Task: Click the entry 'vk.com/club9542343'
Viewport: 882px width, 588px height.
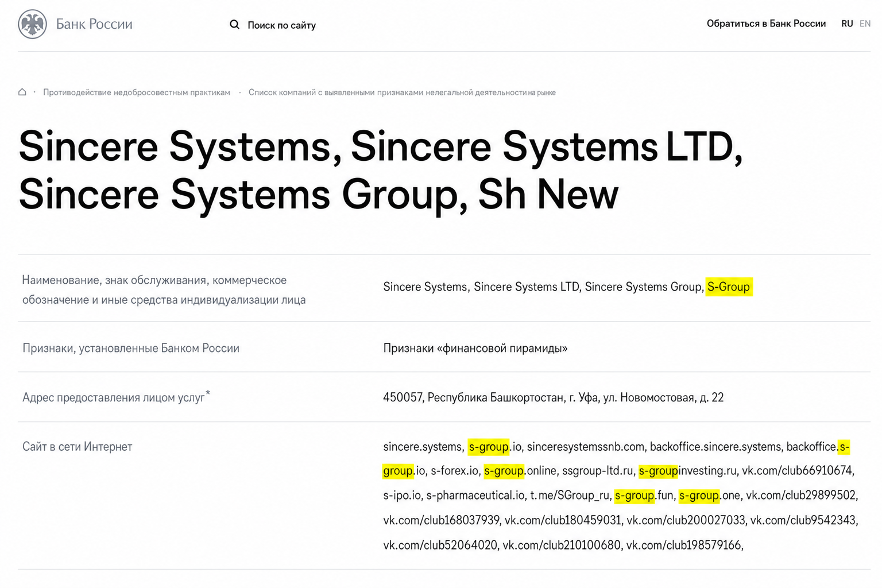Action: (x=803, y=520)
